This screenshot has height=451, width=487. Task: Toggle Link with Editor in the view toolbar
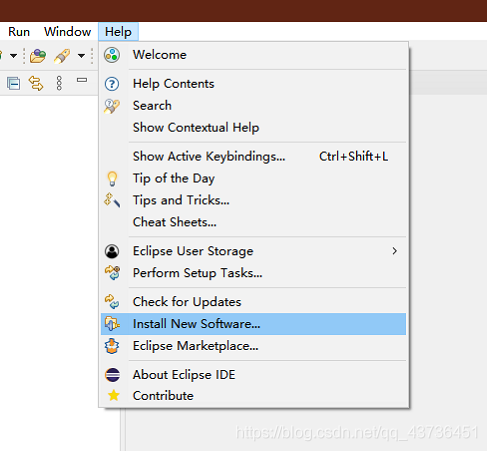click(x=36, y=83)
